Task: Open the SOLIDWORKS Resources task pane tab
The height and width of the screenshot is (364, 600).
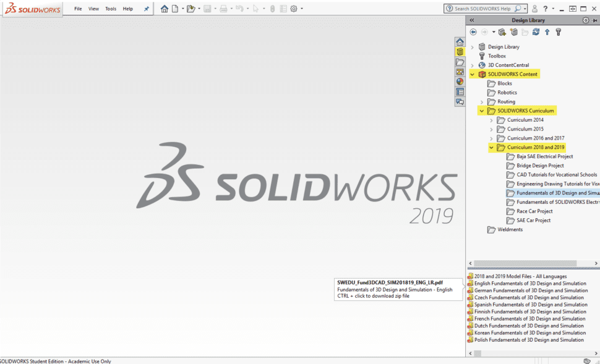Action: tap(460, 42)
